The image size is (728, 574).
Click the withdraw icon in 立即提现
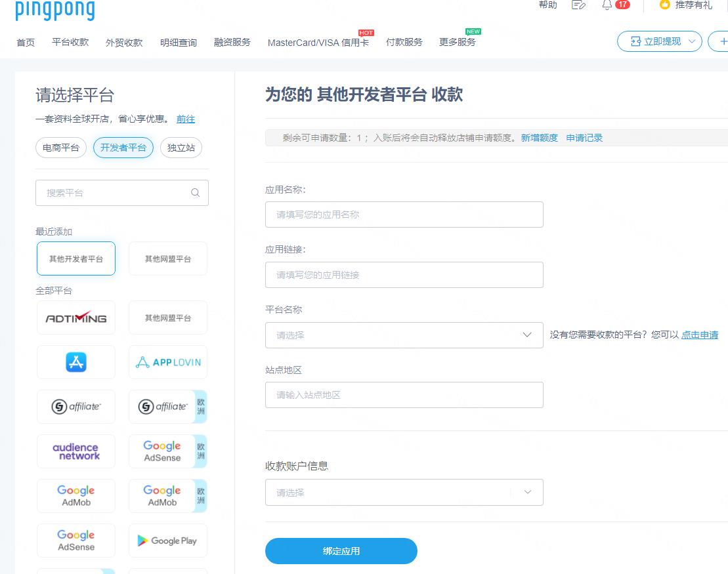click(x=635, y=42)
